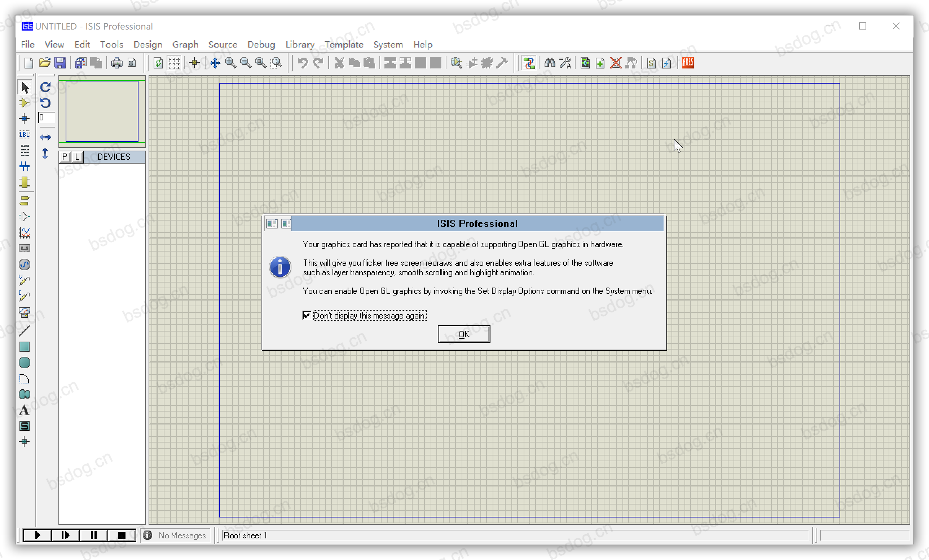The width and height of the screenshot is (929, 560).
Task: Select the 2D Arc graphics tool
Action: pos(25,379)
